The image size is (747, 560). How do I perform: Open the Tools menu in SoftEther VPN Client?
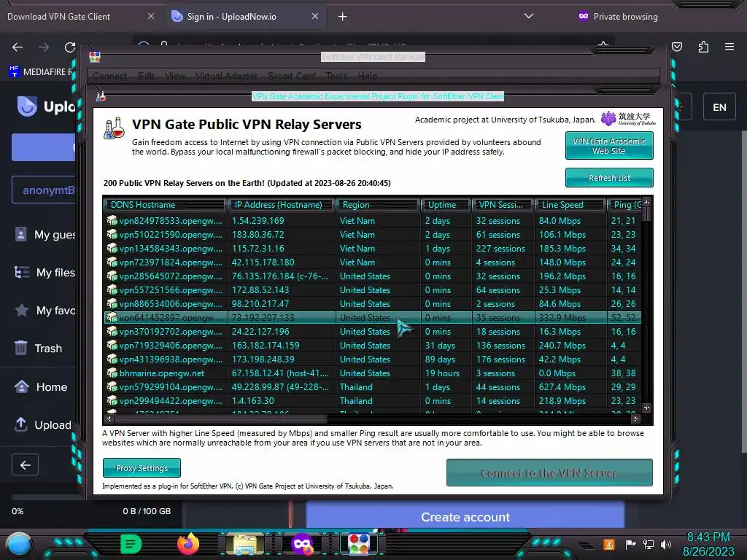(336, 76)
